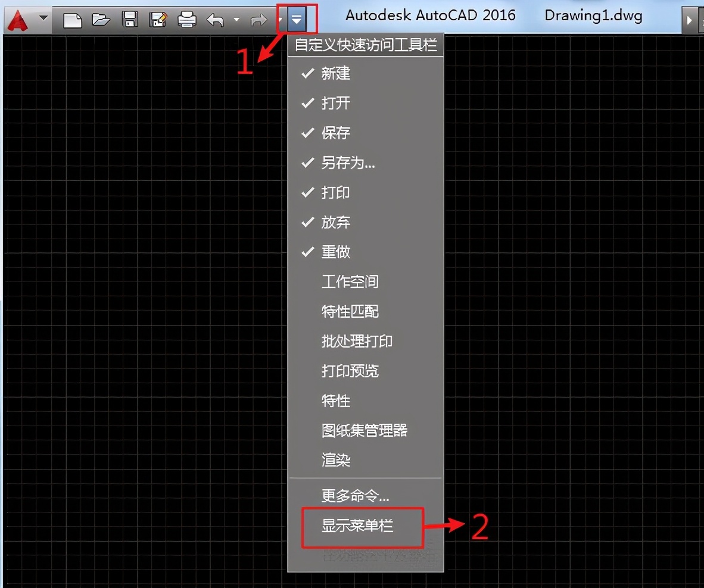Undo the last action
704x588 pixels.
point(216,19)
